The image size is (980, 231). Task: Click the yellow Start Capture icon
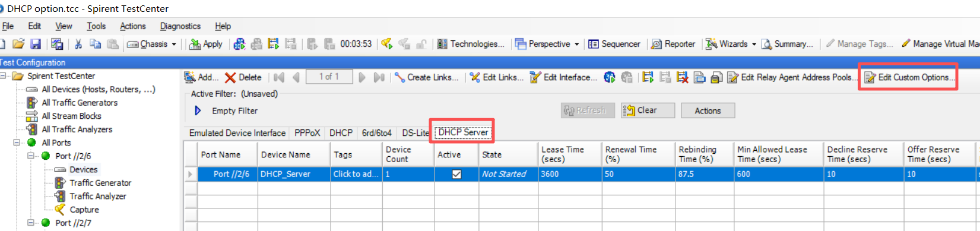[386, 44]
